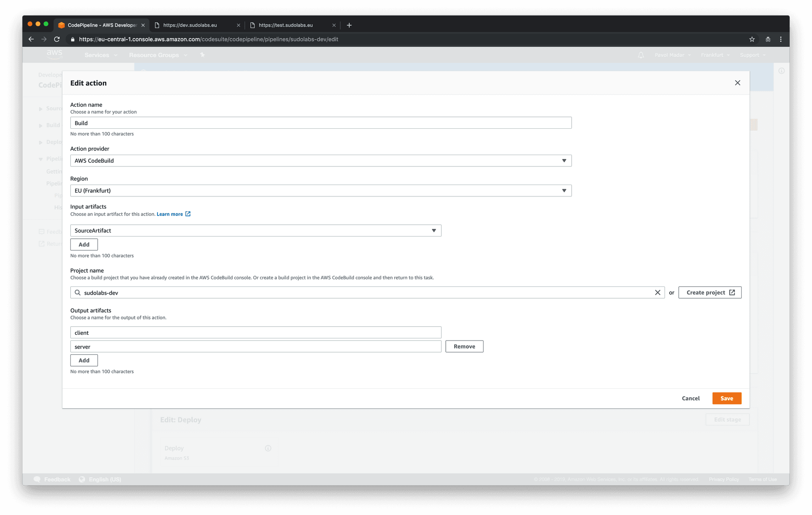Click the search icon in Project name field
812x515 pixels.
78,293
